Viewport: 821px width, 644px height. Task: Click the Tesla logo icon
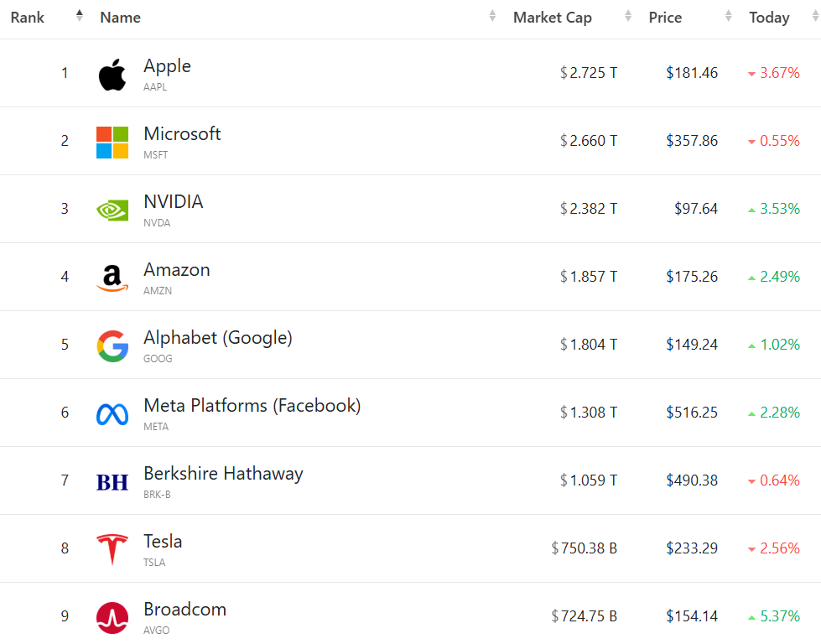(112, 549)
